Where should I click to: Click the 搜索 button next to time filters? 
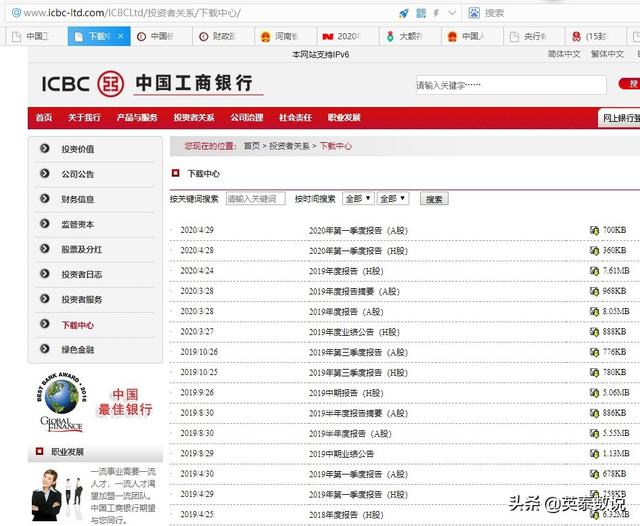click(434, 199)
